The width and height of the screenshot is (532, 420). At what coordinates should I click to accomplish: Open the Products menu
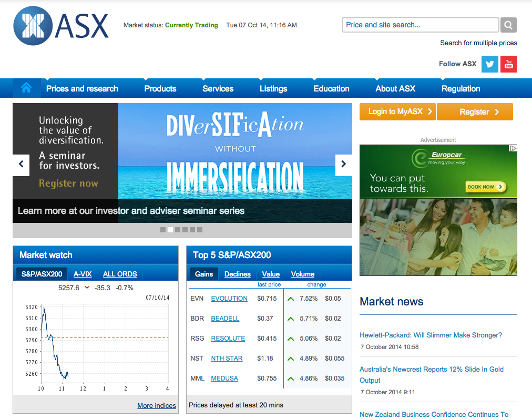coord(160,88)
